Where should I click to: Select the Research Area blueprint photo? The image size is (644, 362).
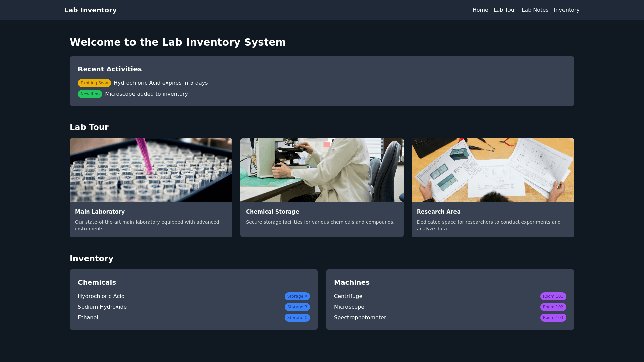coord(492,170)
